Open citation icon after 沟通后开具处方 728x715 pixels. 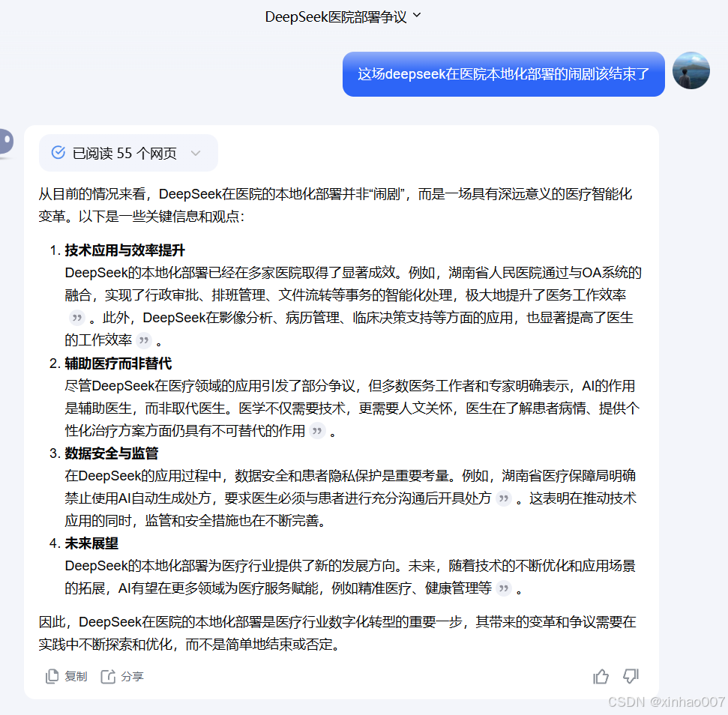[504, 499]
